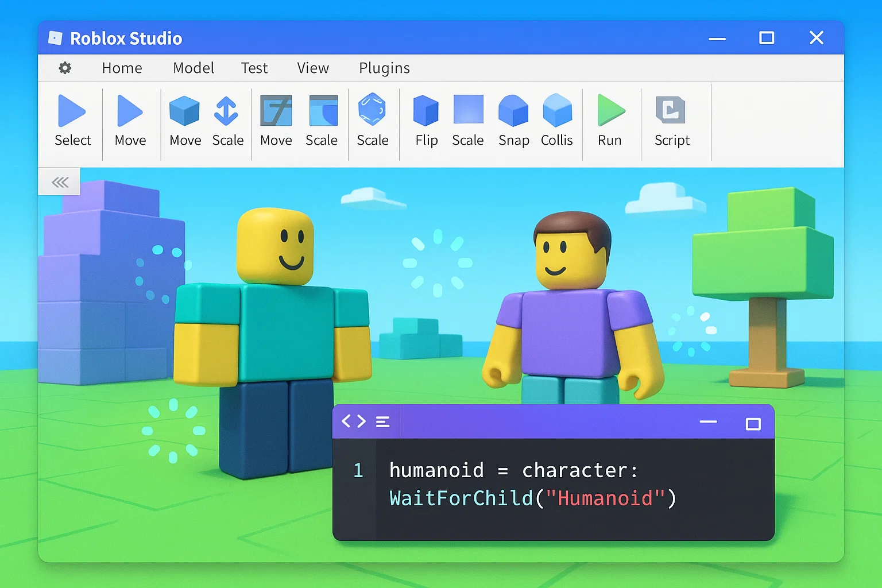Open the Test tab
Image resolution: width=882 pixels, height=588 pixels.
tap(254, 68)
